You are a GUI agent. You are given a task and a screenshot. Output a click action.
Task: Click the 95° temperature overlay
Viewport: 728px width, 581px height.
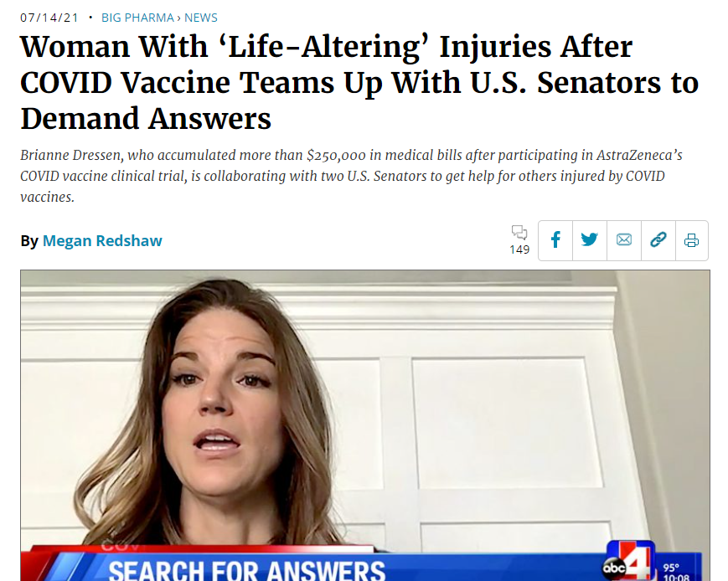[671, 568]
